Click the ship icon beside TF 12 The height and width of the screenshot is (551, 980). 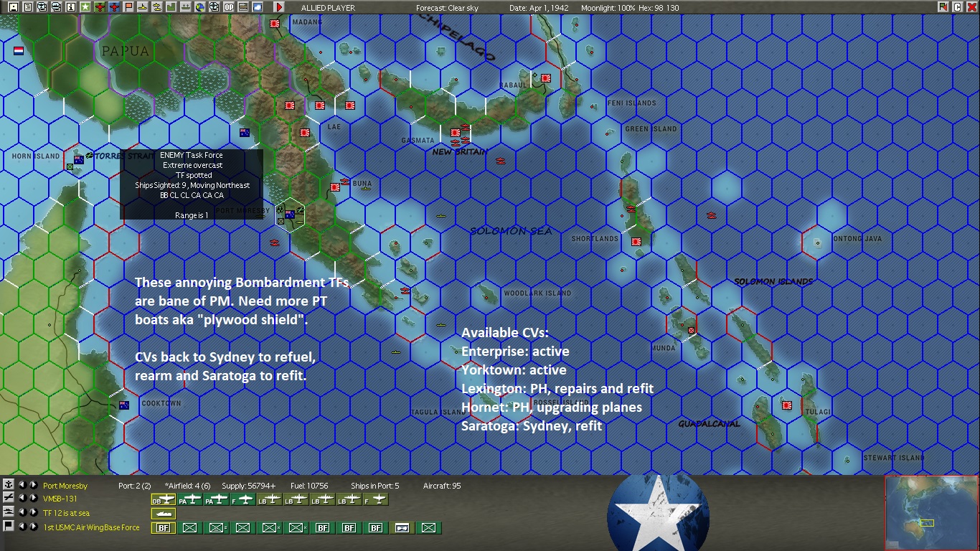9,512
